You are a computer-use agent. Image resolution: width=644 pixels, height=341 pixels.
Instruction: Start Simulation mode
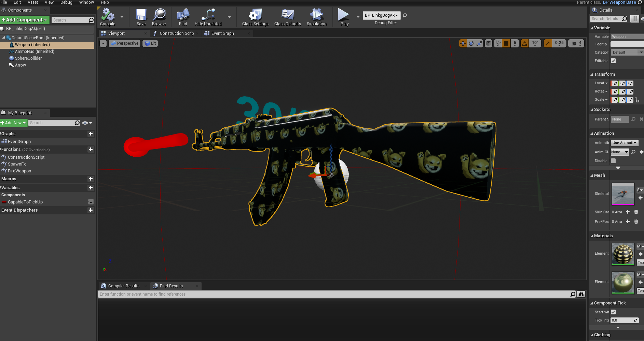point(316,17)
